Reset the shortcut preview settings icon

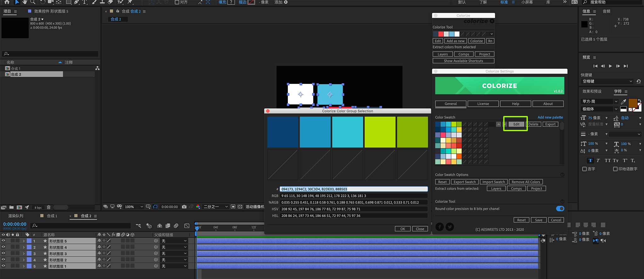coord(638,81)
